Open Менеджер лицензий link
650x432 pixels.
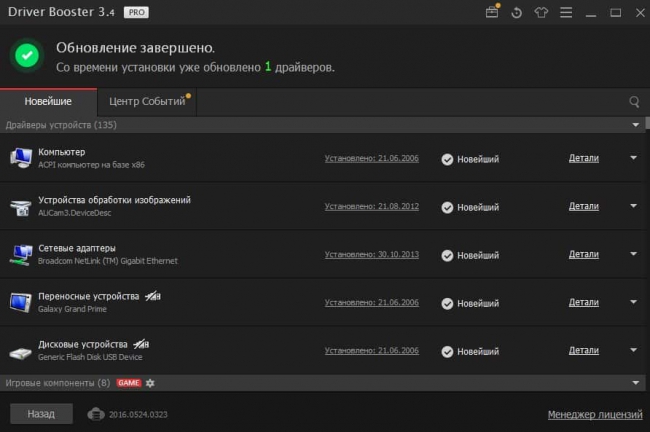click(595, 414)
